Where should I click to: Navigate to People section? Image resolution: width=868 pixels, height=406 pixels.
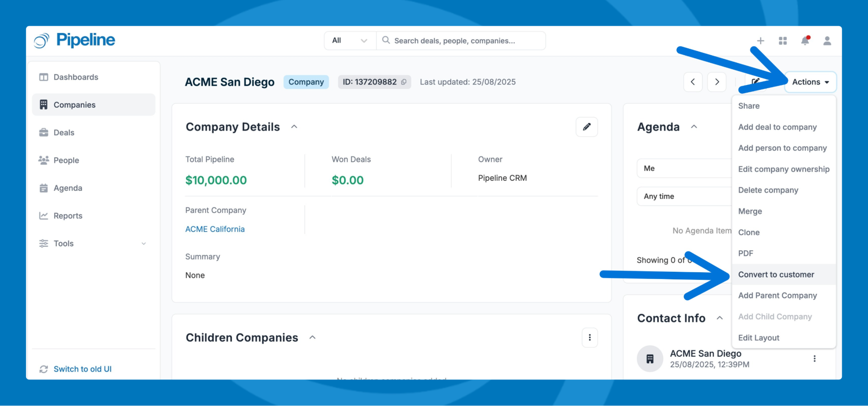(x=94, y=160)
